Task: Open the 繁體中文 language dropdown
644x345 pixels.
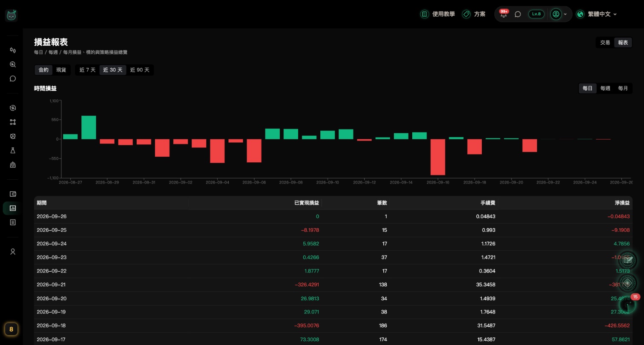Action: pos(596,14)
